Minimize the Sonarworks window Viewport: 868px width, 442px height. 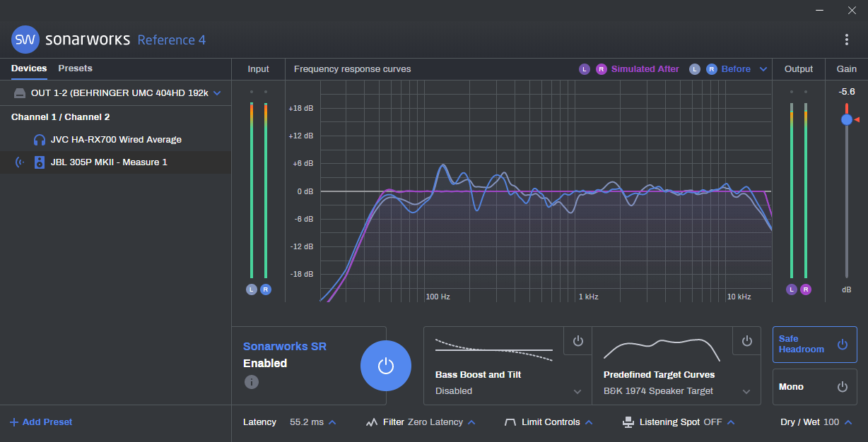coord(820,11)
